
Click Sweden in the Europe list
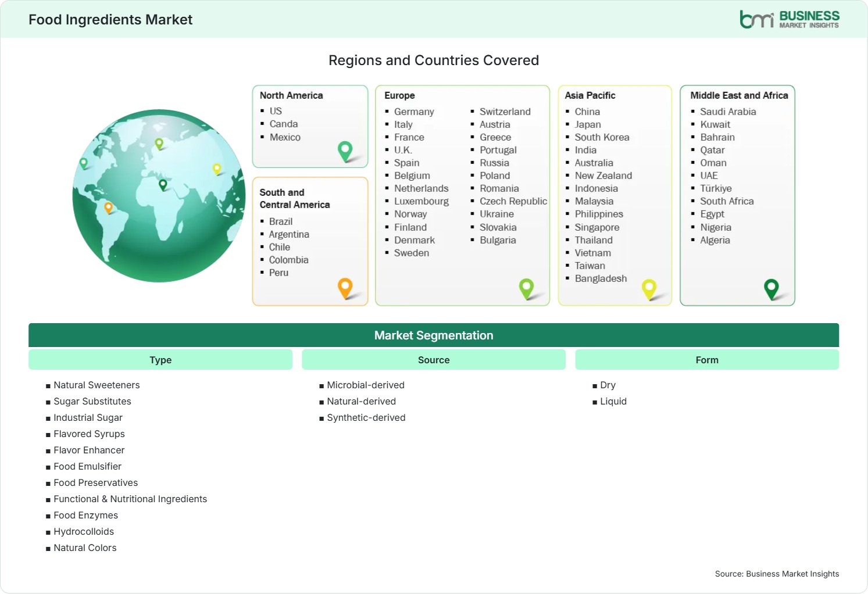coord(412,253)
